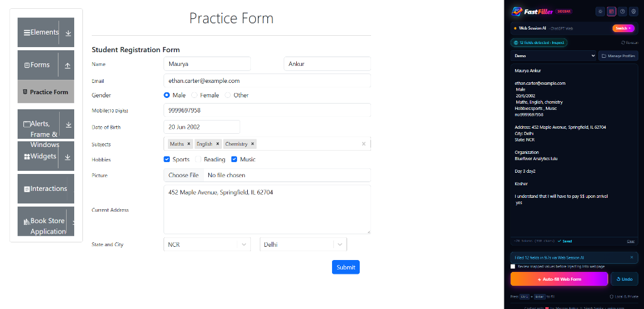Image resolution: width=644 pixels, height=309 pixels.
Task: Expand the Alerts, Frame & Windows group
Action: (x=45, y=124)
